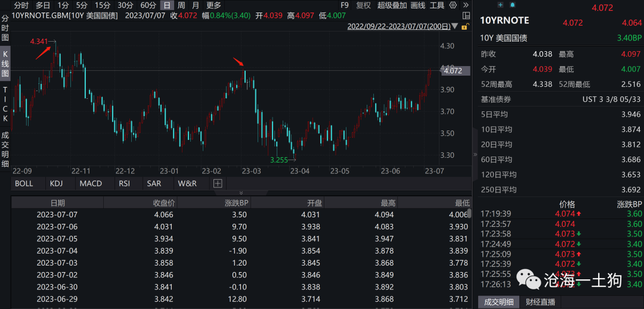644x309 pixels.
Task: Switch to the 周 weekly period
Action: [x=181, y=5]
